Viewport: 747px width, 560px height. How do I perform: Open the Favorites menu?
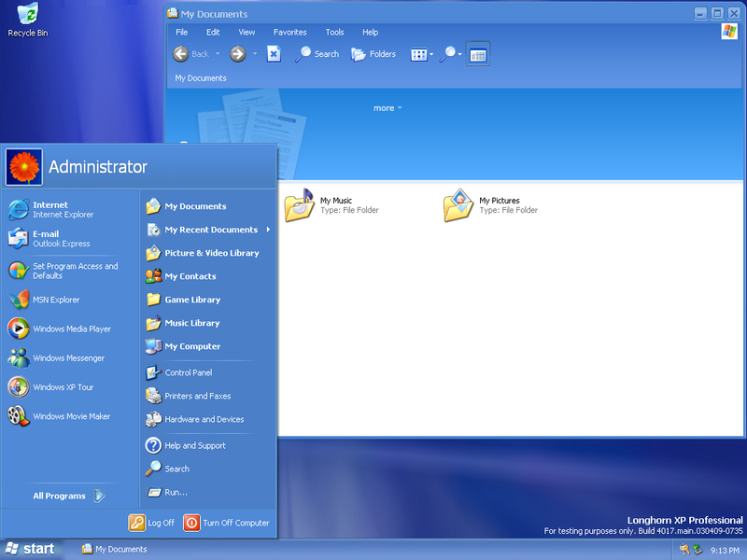(289, 32)
